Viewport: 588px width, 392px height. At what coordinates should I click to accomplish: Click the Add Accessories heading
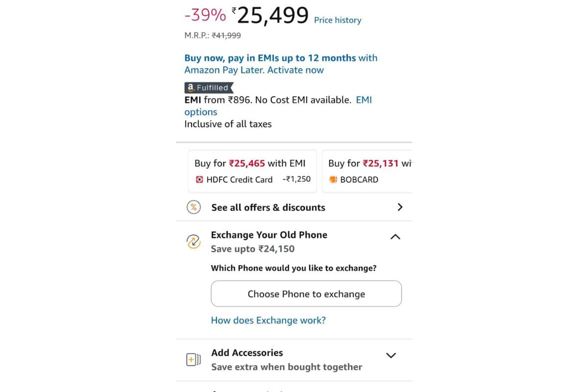(x=247, y=353)
